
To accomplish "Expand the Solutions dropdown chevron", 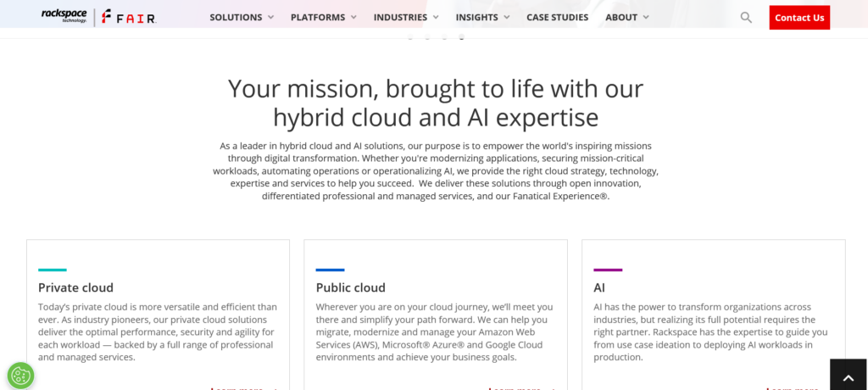I will [270, 18].
